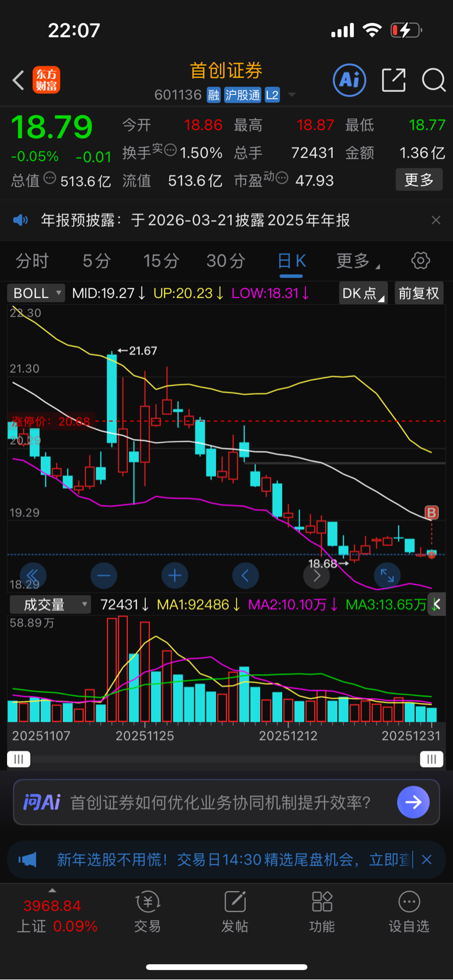Tap the MID:19.27 value

click(x=109, y=293)
